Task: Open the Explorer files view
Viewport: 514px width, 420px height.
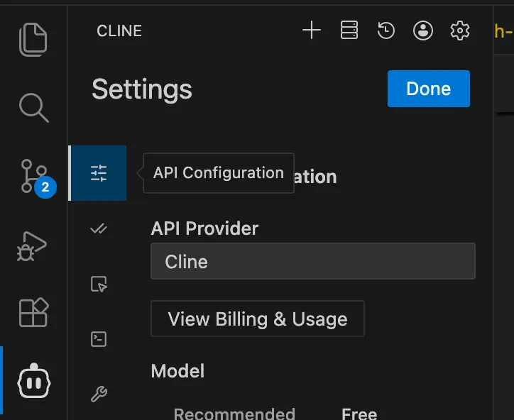Action: (33, 40)
